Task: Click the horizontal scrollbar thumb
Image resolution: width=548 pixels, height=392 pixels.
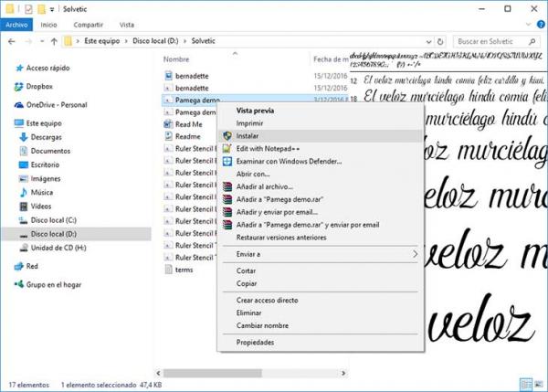Action: point(213,373)
